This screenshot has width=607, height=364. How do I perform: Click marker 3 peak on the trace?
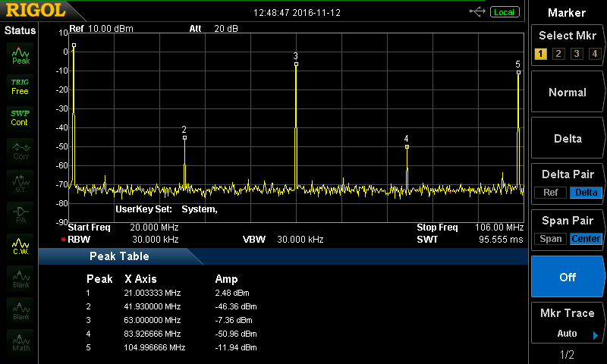pyautogui.click(x=296, y=64)
